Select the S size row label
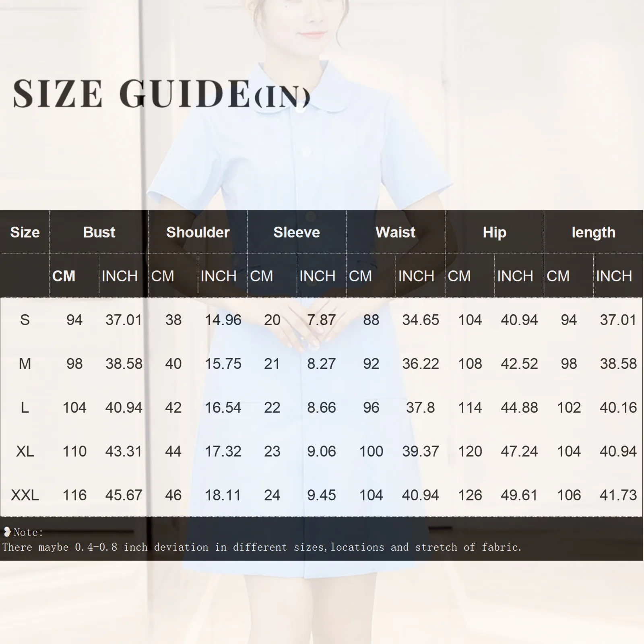 click(x=25, y=320)
